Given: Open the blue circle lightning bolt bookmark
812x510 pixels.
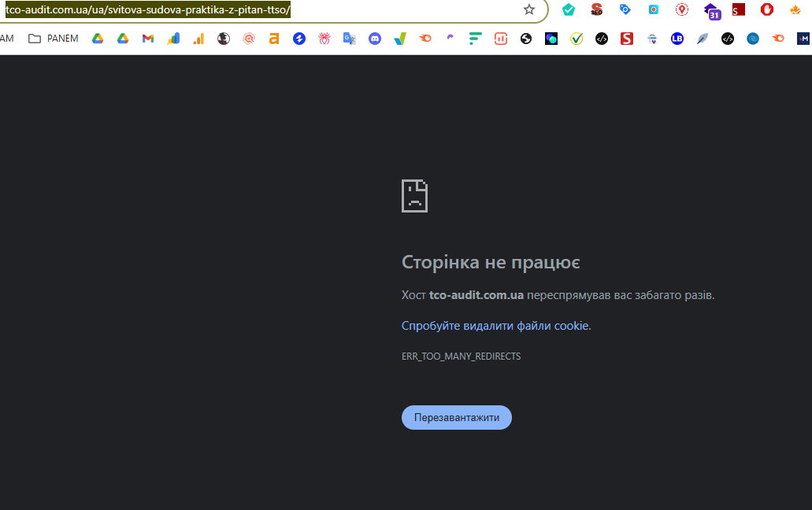Looking at the screenshot, I should point(299,39).
